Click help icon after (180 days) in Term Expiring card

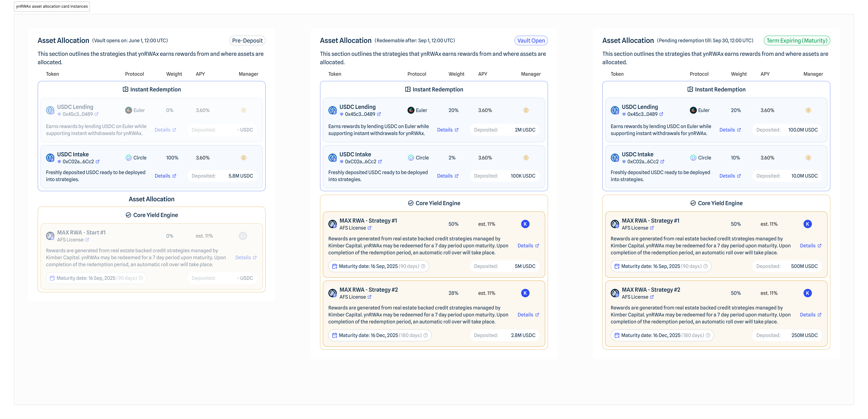click(708, 336)
